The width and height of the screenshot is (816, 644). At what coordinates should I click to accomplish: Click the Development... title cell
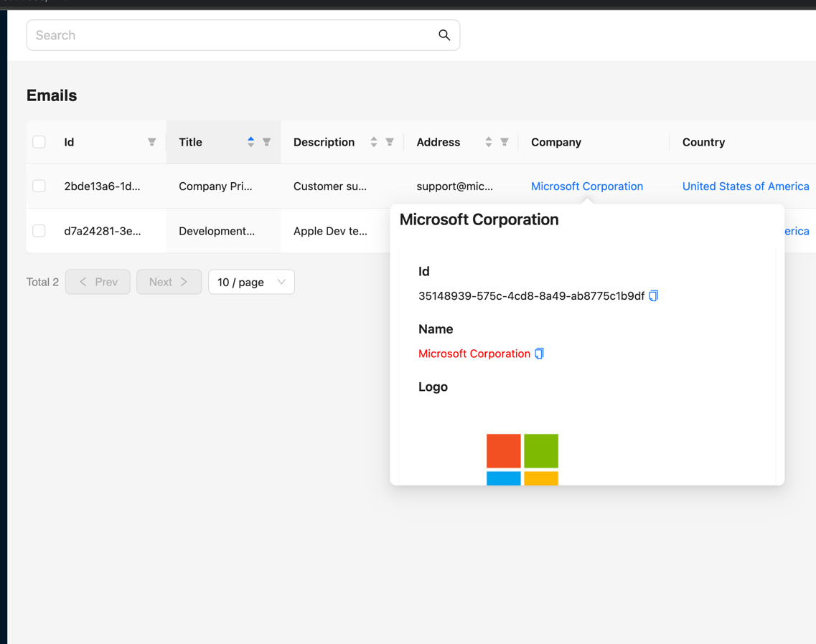[217, 231]
